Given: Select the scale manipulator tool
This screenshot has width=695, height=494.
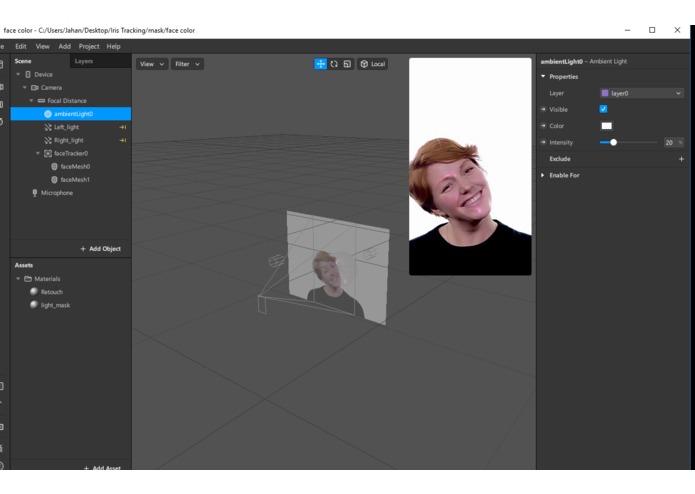Looking at the screenshot, I should coord(348,64).
